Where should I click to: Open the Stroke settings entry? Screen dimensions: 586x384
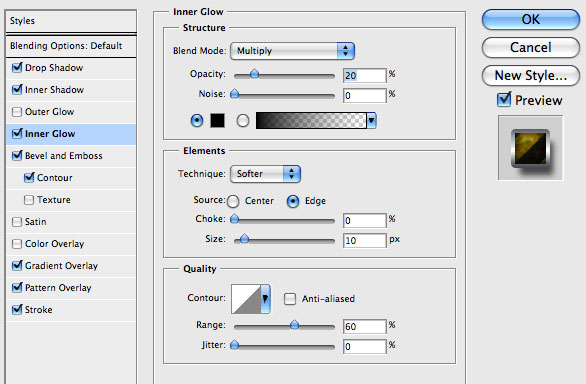38,310
